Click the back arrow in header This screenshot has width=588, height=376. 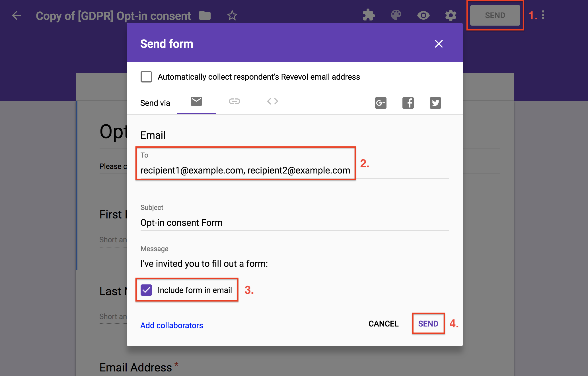click(x=17, y=15)
